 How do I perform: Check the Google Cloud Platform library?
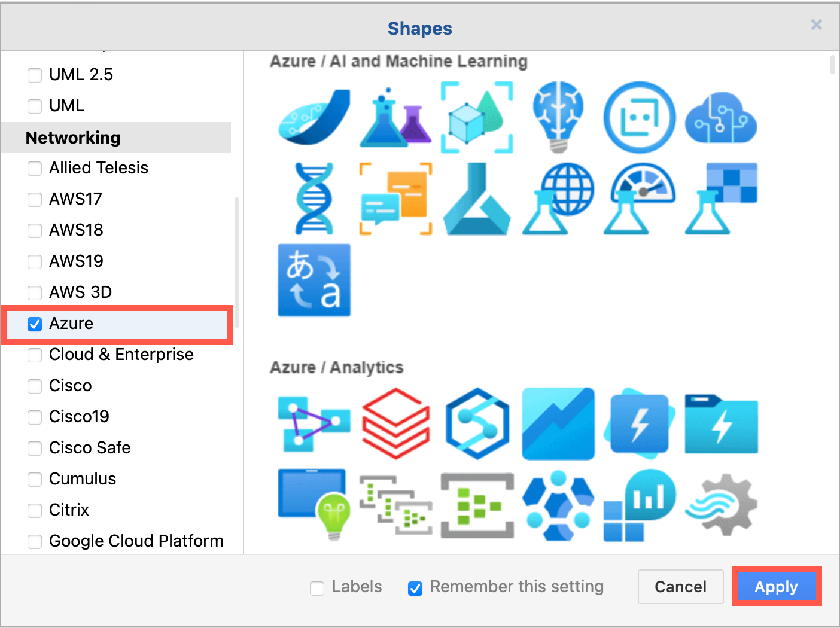tap(35, 541)
